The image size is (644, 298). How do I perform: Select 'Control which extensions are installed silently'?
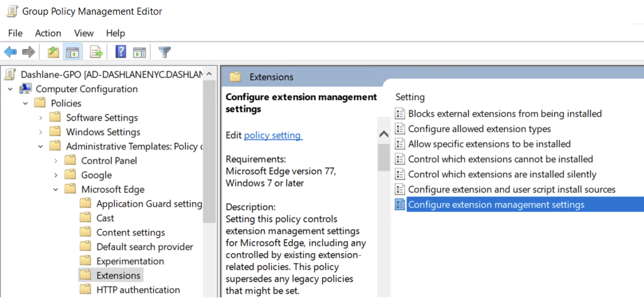(502, 174)
